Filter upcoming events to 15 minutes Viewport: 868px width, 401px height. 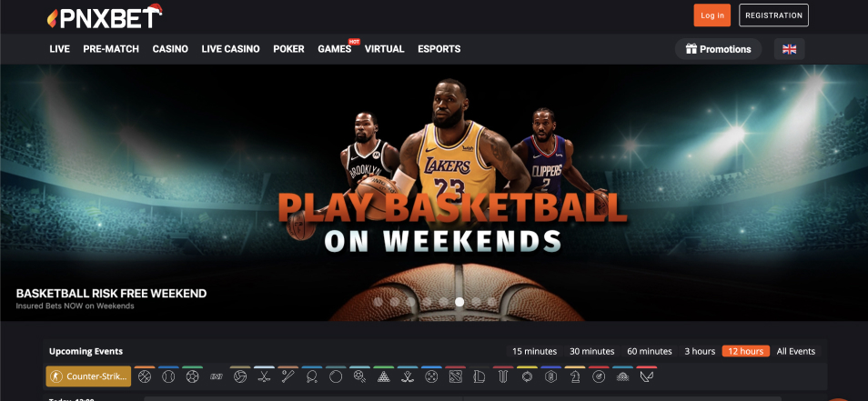coord(534,351)
